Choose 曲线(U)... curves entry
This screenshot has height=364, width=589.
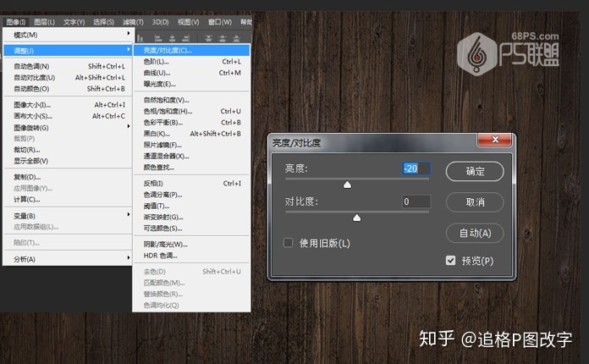pos(191,73)
